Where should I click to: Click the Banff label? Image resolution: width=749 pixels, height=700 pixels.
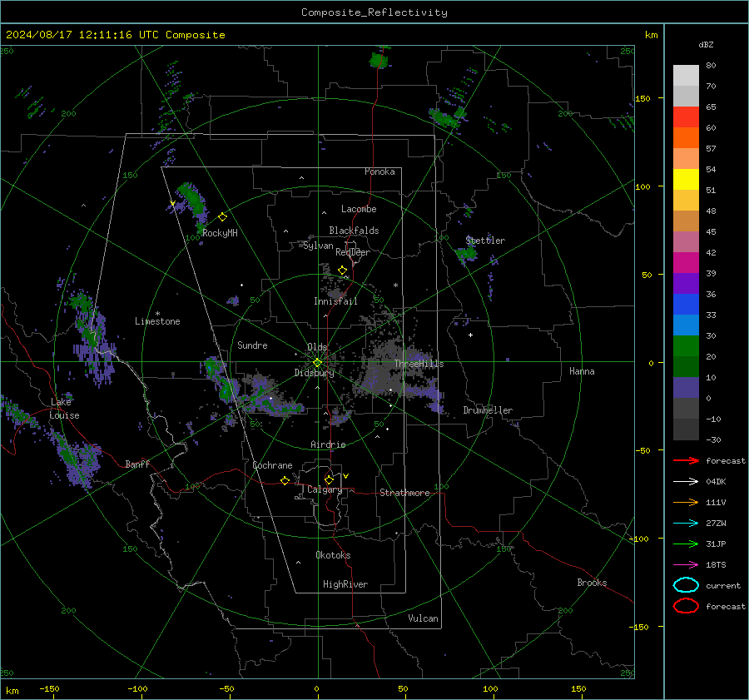pos(137,464)
